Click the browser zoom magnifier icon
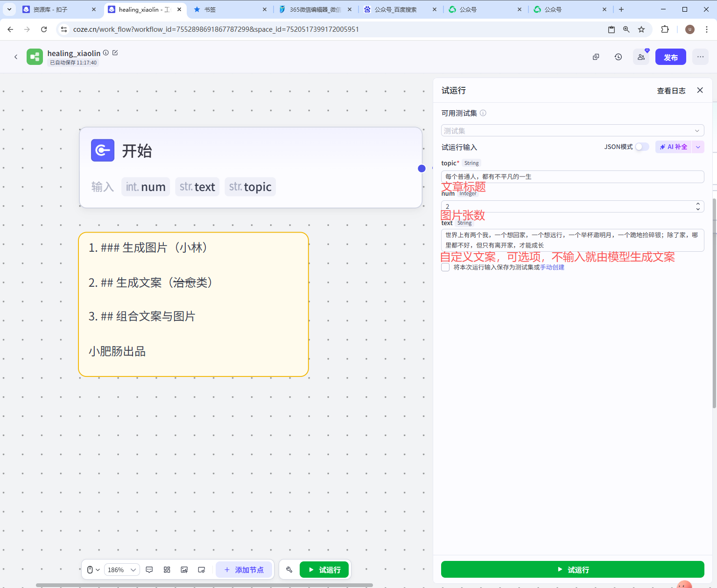This screenshot has width=717, height=588. point(626,29)
